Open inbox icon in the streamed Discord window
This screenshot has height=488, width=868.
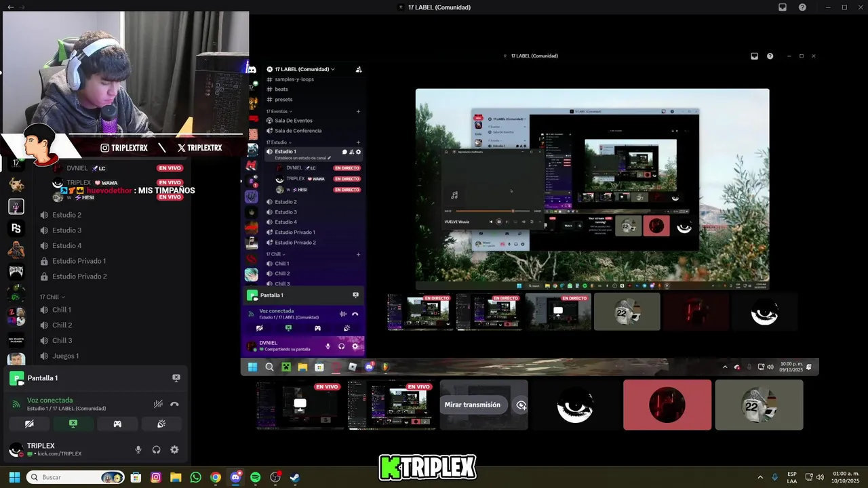point(754,56)
